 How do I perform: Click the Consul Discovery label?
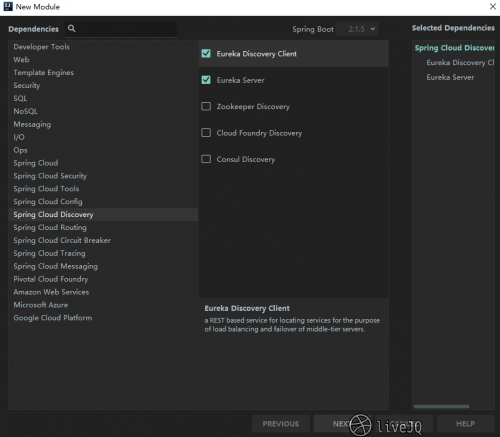pyautogui.click(x=246, y=159)
